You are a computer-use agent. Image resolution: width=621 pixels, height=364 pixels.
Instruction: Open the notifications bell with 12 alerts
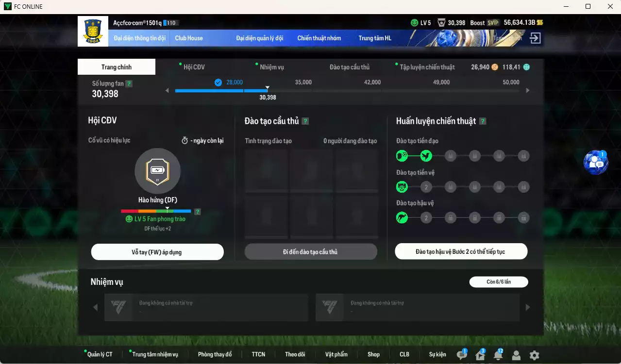point(497,355)
